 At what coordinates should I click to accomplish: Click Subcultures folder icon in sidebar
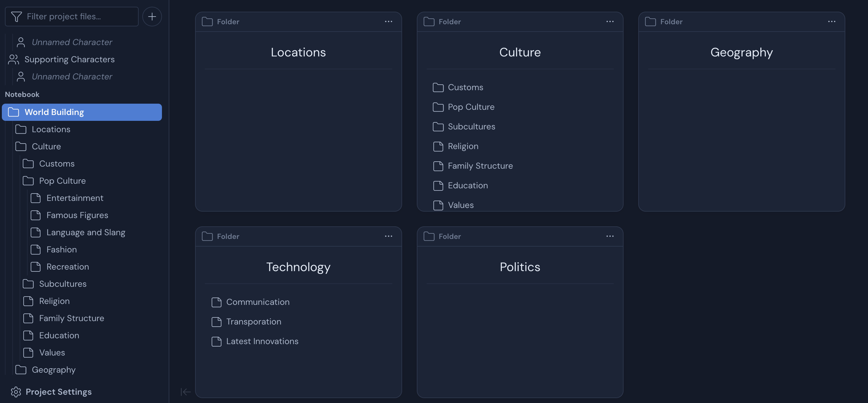pyautogui.click(x=28, y=284)
